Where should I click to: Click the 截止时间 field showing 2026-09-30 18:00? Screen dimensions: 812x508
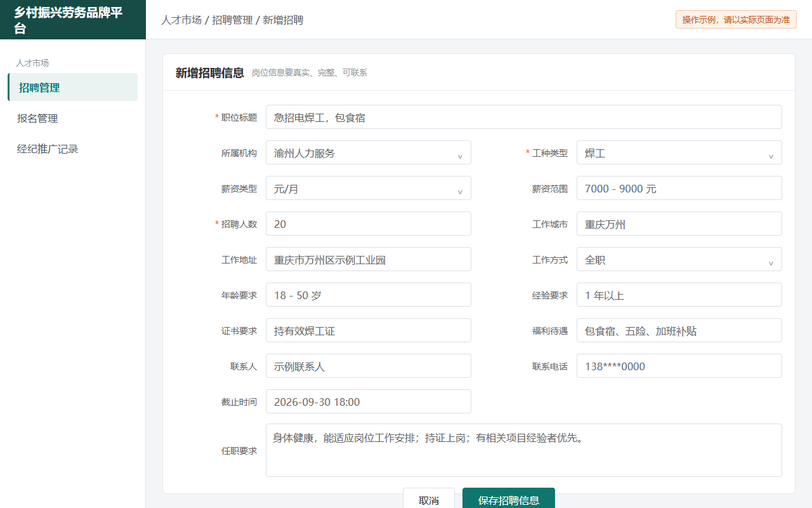[x=369, y=401]
